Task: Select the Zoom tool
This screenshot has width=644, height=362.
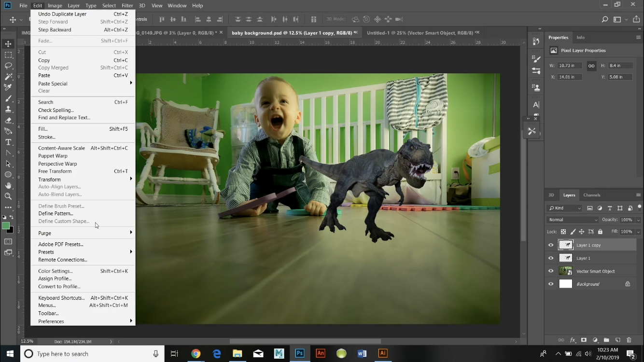Action: coord(8,196)
